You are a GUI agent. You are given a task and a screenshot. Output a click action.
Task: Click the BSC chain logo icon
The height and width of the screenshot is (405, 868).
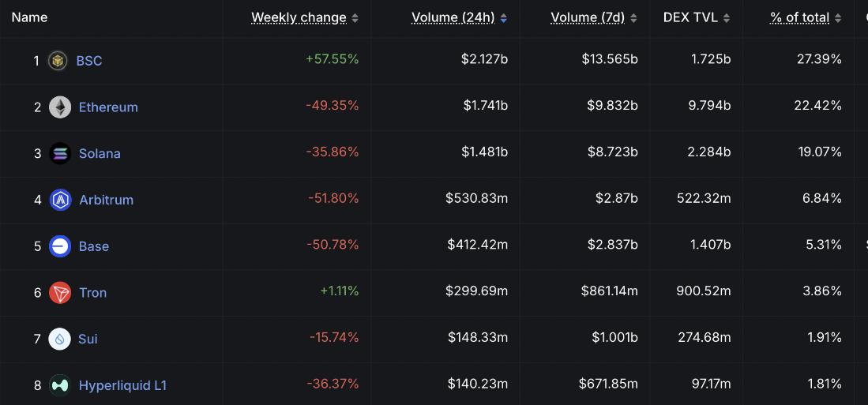pyautogui.click(x=57, y=61)
